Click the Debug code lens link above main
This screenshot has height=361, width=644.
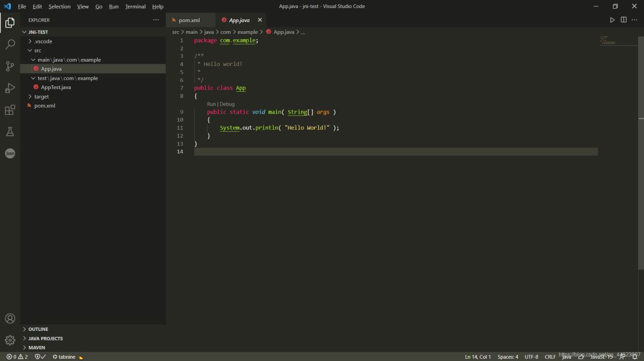tap(227, 104)
